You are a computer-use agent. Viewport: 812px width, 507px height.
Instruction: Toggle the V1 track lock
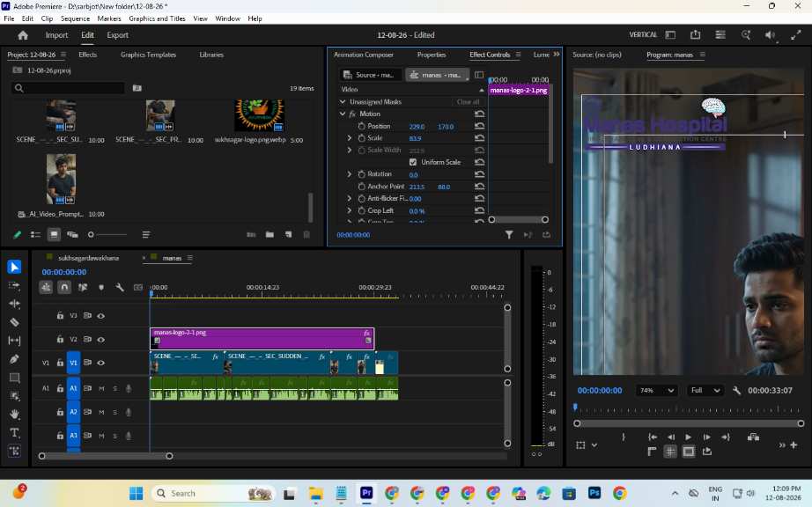point(60,363)
